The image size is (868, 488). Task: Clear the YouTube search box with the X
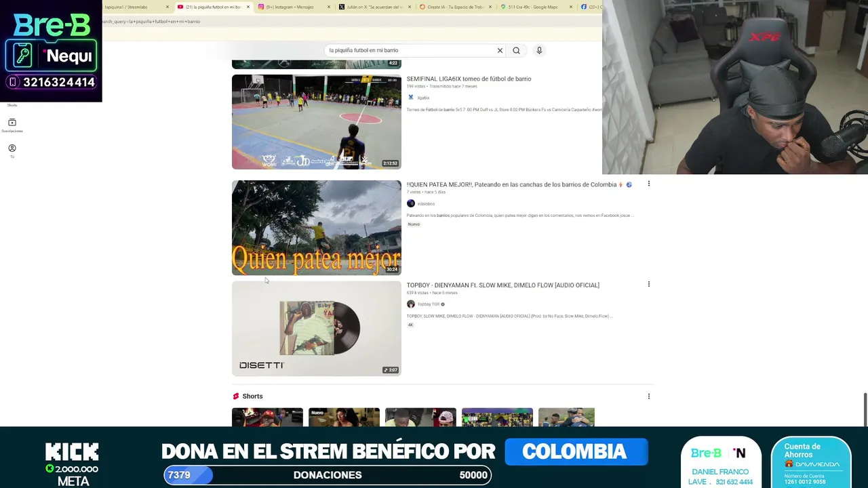click(500, 50)
